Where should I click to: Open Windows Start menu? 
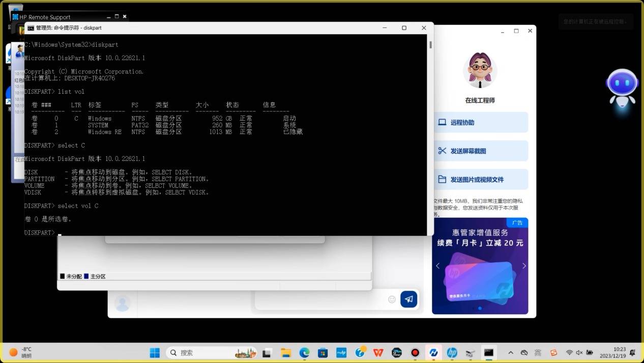coord(155,352)
